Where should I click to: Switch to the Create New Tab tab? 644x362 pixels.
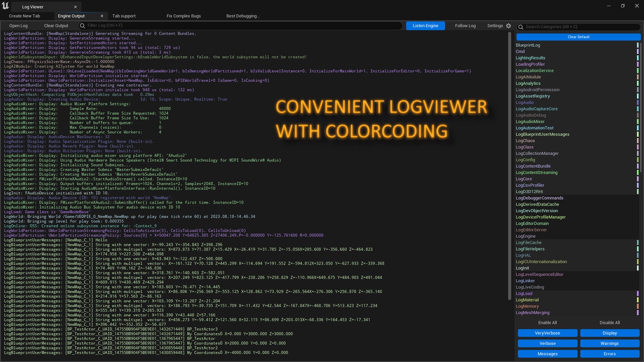(24, 16)
